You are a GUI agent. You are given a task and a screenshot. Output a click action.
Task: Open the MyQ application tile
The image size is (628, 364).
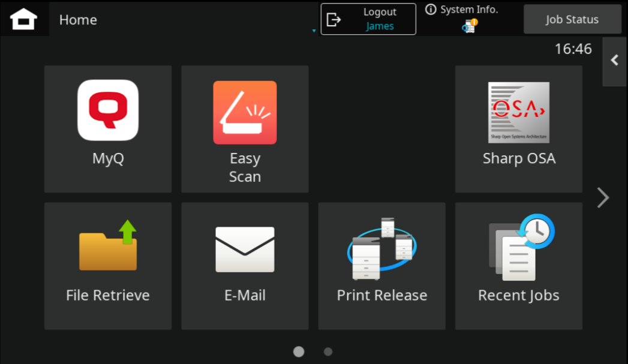(x=108, y=129)
